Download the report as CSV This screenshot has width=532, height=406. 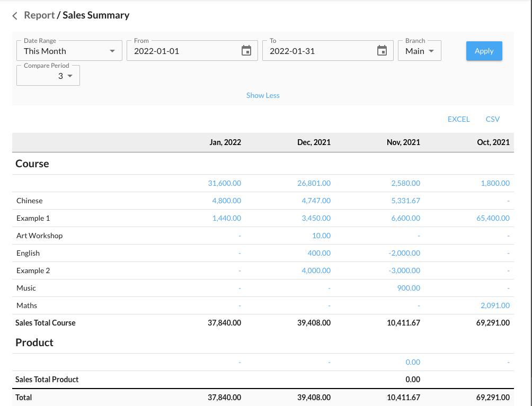(492, 119)
